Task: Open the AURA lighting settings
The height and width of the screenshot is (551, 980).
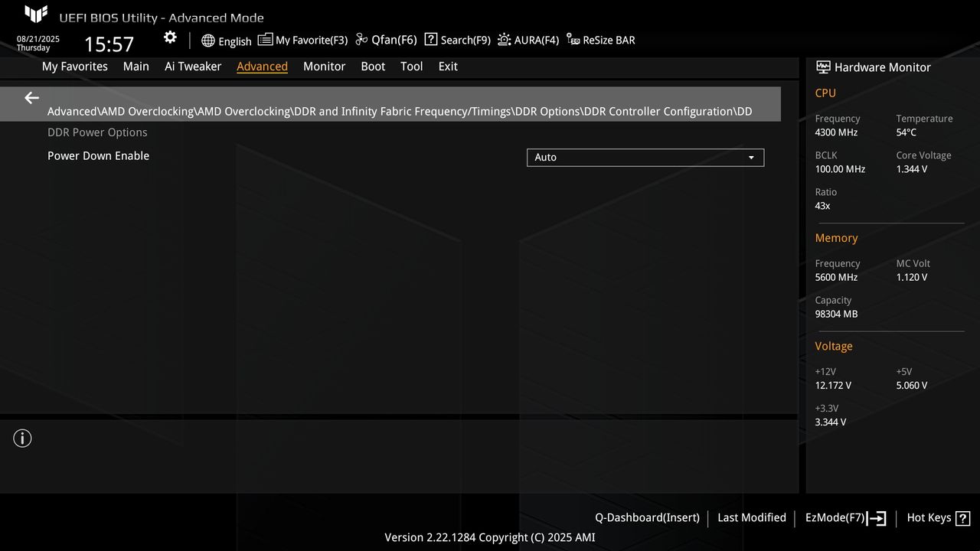Action: point(528,40)
